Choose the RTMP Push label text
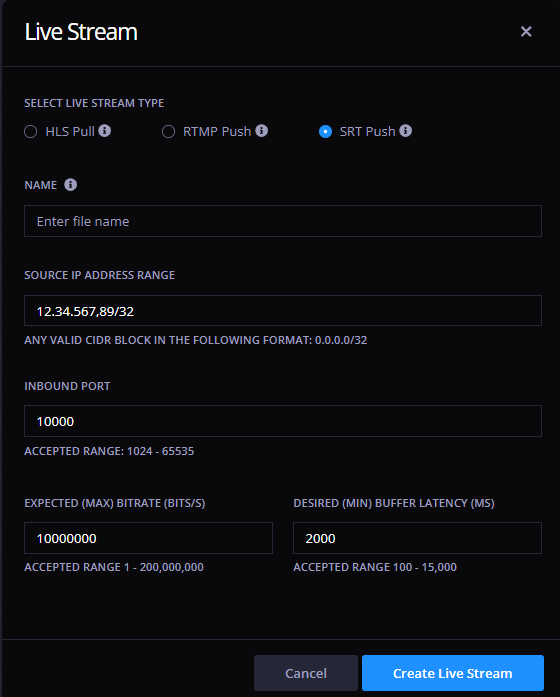The width and height of the screenshot is (560, 697). [217, 132]
